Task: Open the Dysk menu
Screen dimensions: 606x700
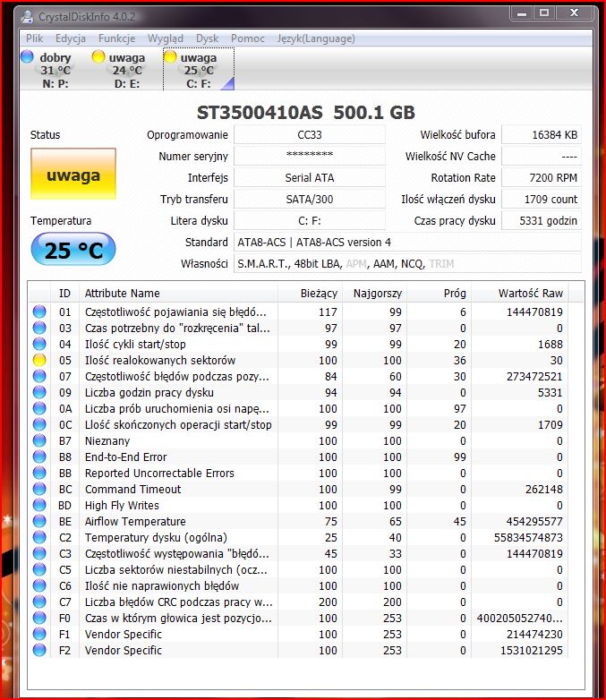Action: [x=207, y=38]
